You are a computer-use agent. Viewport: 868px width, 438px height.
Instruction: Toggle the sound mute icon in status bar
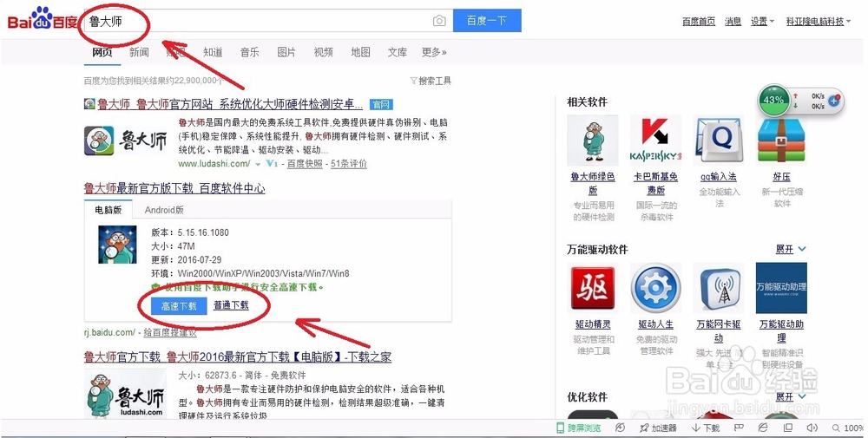click(812, 428)
